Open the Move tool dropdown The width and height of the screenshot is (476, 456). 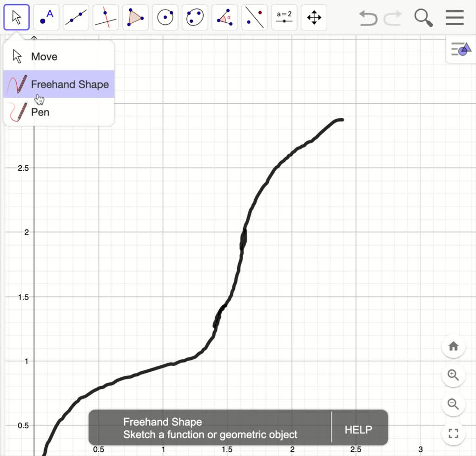click(x=16, y=17)
